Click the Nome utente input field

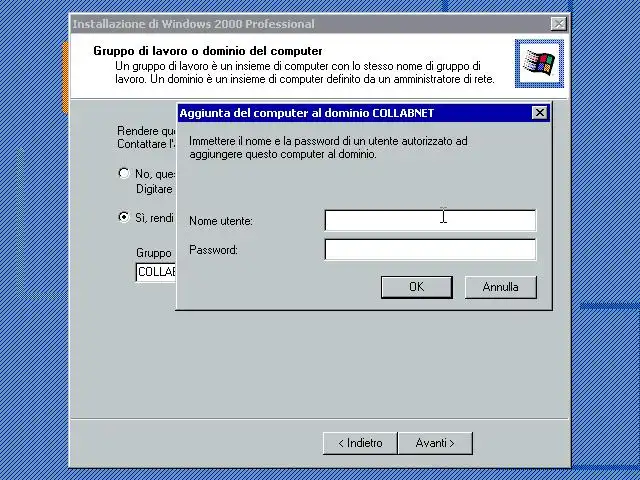pyautogui.click(x=430, y=220)
